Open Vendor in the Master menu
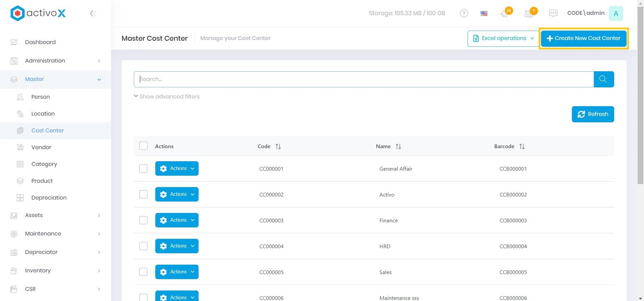 point(41,147)
